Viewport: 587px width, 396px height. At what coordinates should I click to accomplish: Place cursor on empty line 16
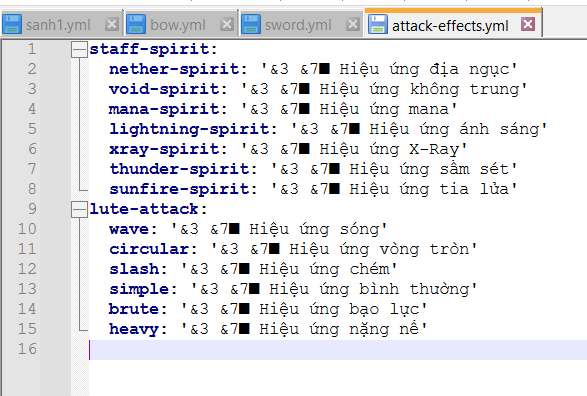point(338,350)
